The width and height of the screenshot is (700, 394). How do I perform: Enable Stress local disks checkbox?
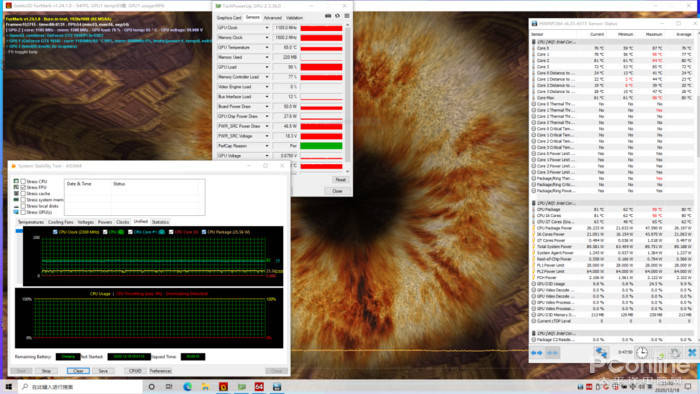coord(23,206)
